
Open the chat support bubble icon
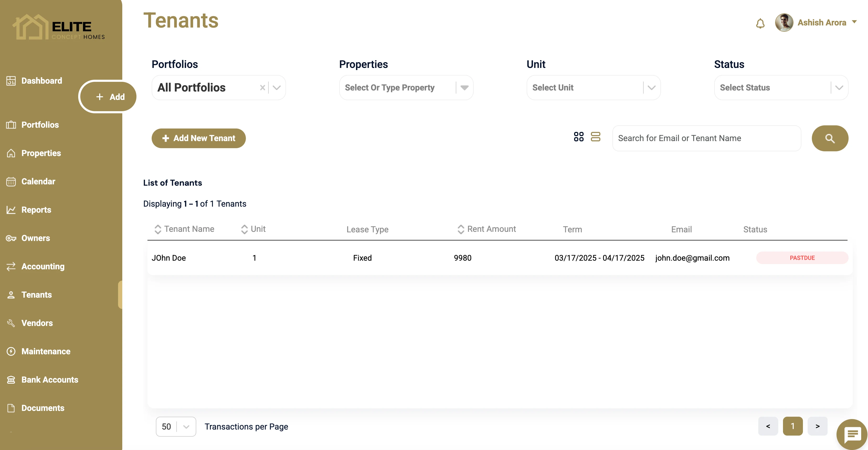852,435
